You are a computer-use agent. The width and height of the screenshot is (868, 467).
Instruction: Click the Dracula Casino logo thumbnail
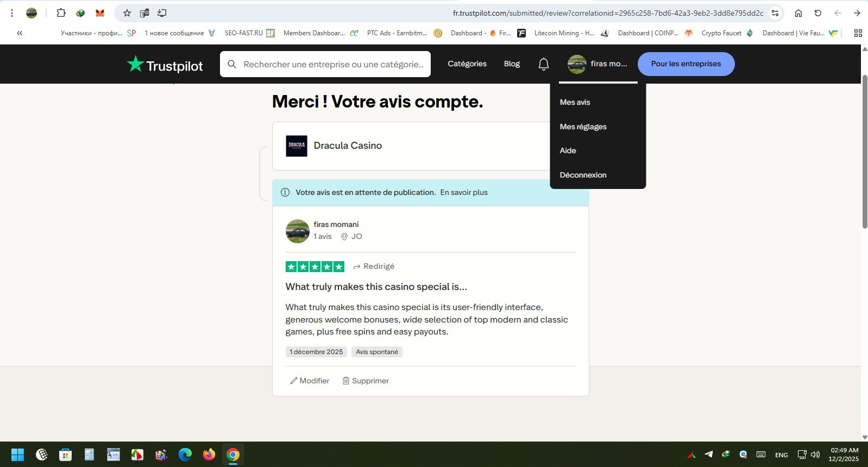[x=297, y=146]
